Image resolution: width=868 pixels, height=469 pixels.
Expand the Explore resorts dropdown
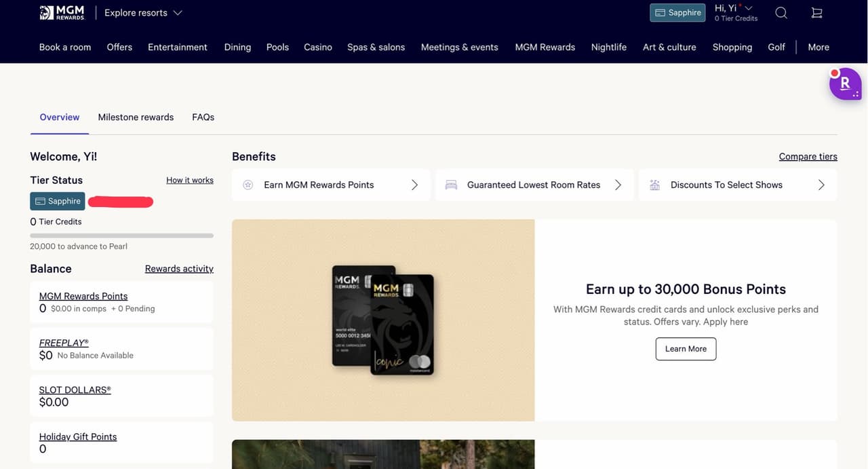pos(143,13)
